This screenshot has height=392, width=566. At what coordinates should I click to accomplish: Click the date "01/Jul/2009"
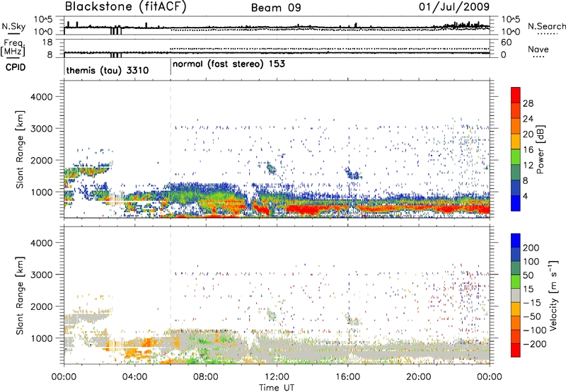tap(454, 7)
